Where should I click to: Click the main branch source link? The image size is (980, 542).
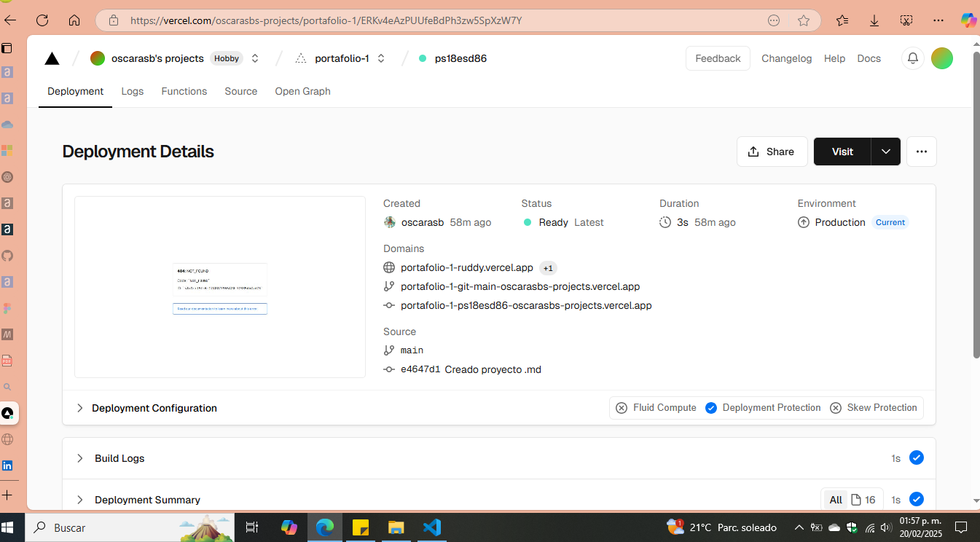point(412,350)
